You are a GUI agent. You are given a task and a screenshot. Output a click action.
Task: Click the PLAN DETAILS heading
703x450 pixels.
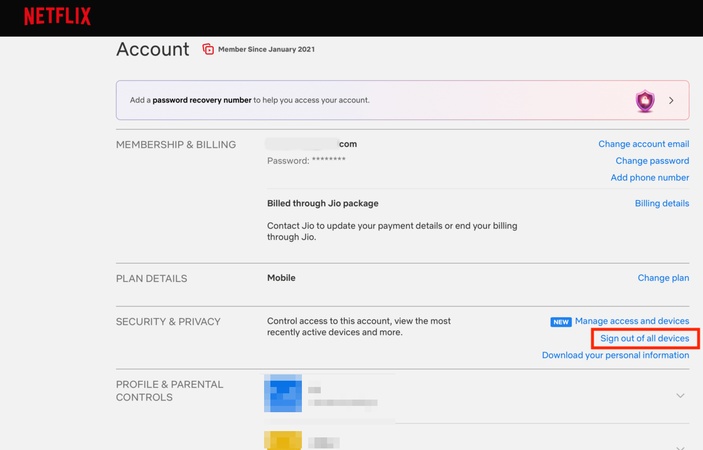click(x=152, y=278)
